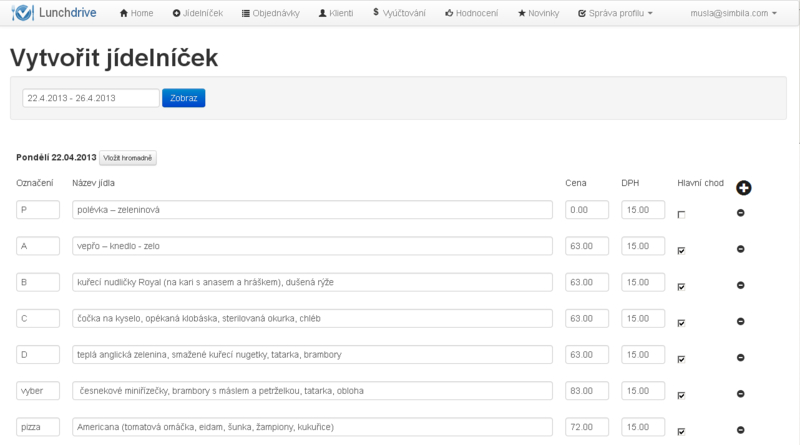Click the price field of row A
Screen dimensions: 800x445
pyautogui.click(x=587, y=246)
